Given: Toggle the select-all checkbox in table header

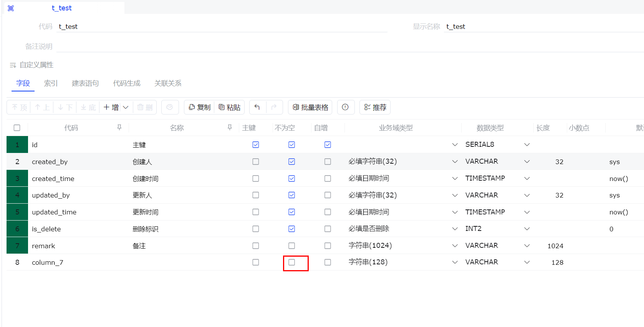Looking at the screenshot, I should [x=17, y=128].
